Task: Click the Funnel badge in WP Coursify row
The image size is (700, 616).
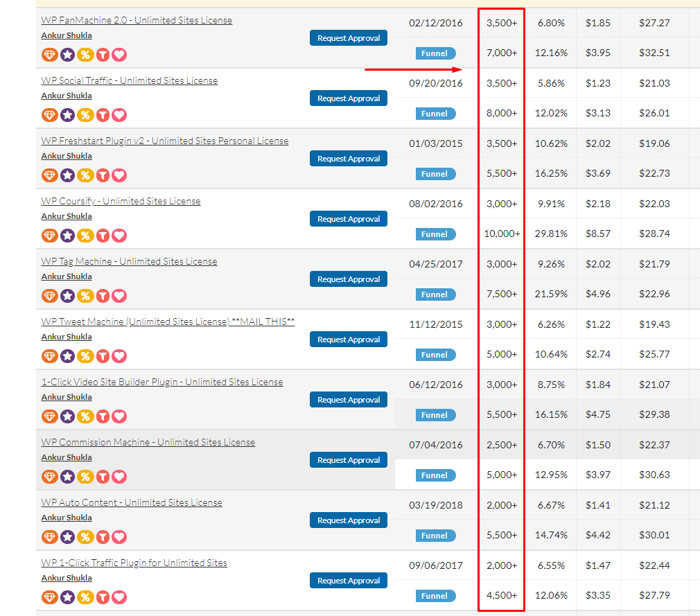Action: point(435,234)
